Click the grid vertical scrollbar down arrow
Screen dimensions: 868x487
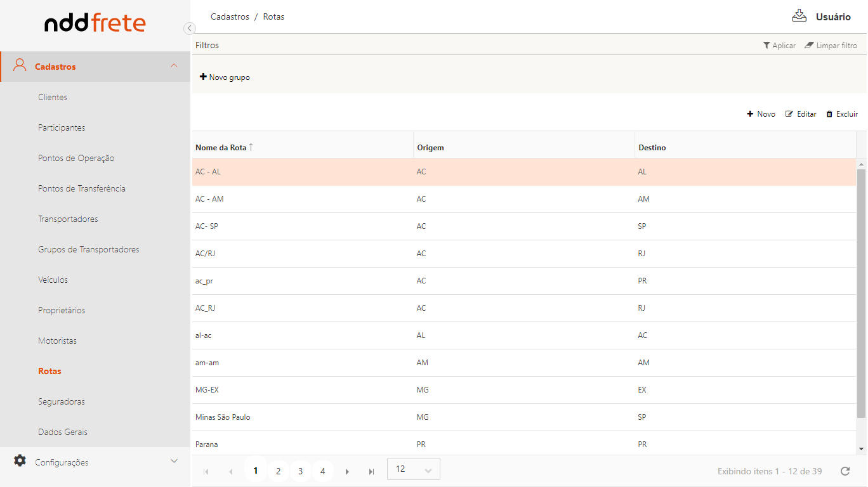coord(861,449)
